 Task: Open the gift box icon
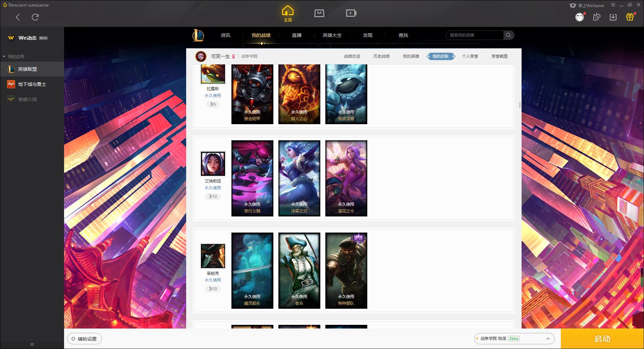click(630, 17)
